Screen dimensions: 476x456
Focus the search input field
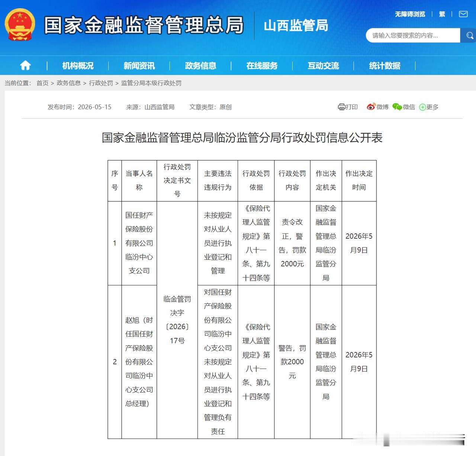click(x=413, y=36)
